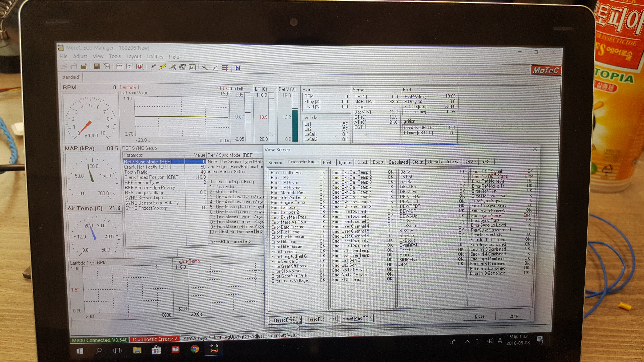Click the LA lambda toolbar icon

pos(192,67)
